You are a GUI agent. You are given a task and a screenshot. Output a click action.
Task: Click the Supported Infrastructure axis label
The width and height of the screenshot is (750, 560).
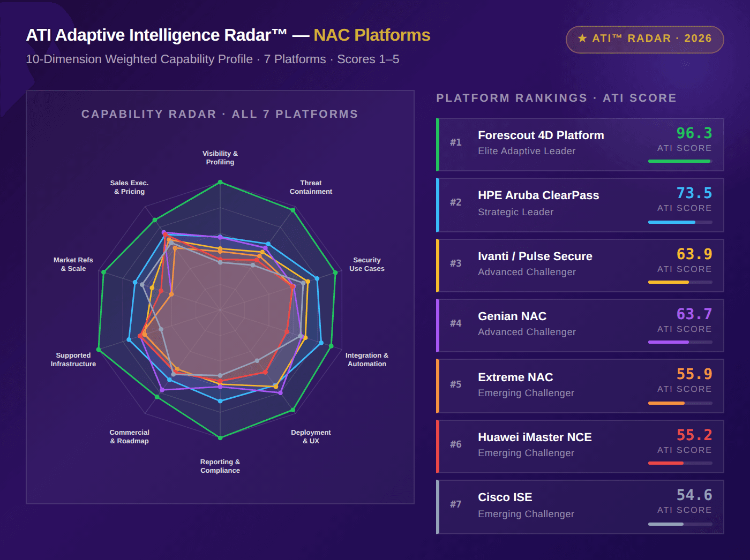tap(73, 360)
